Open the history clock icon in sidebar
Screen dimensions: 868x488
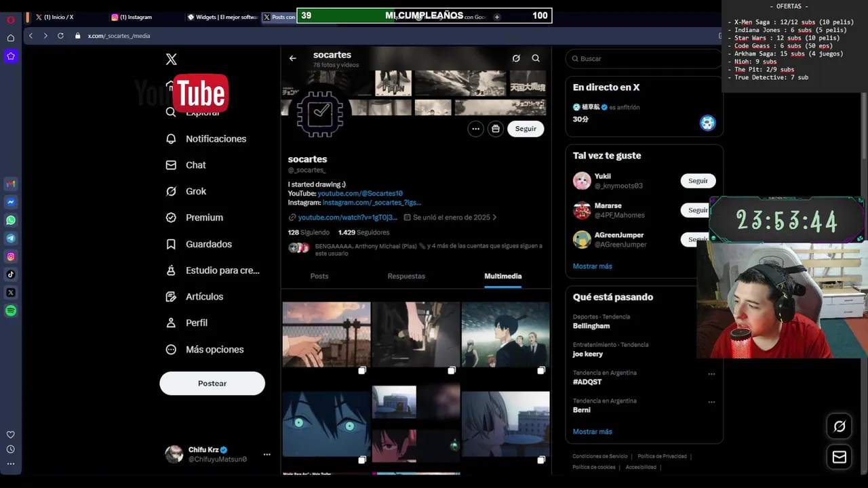pyautogui.click(x=11, y=449)
